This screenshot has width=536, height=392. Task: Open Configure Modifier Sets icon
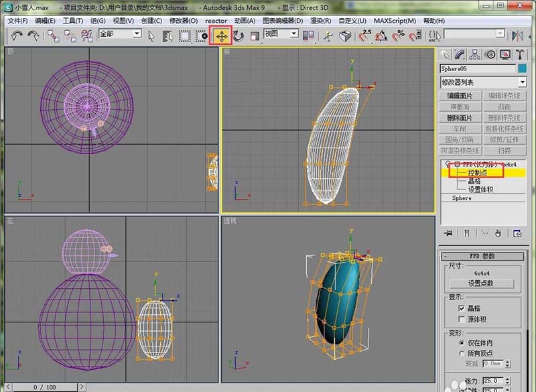(517, 233)
